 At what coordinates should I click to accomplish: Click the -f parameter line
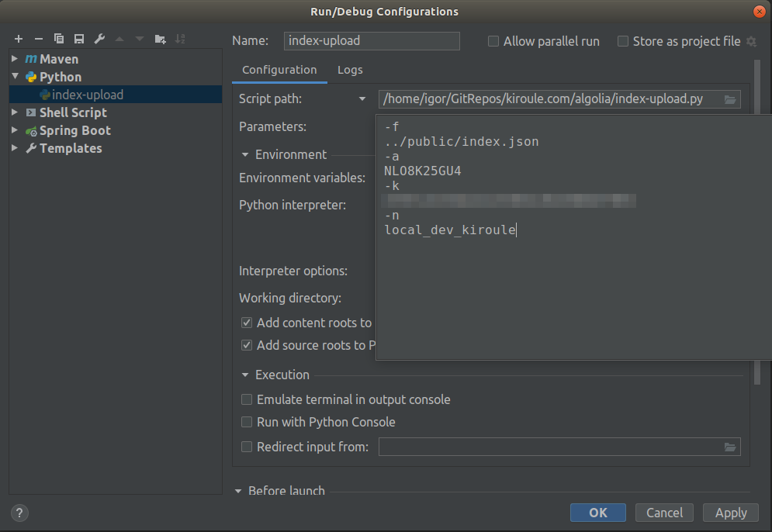392,126
